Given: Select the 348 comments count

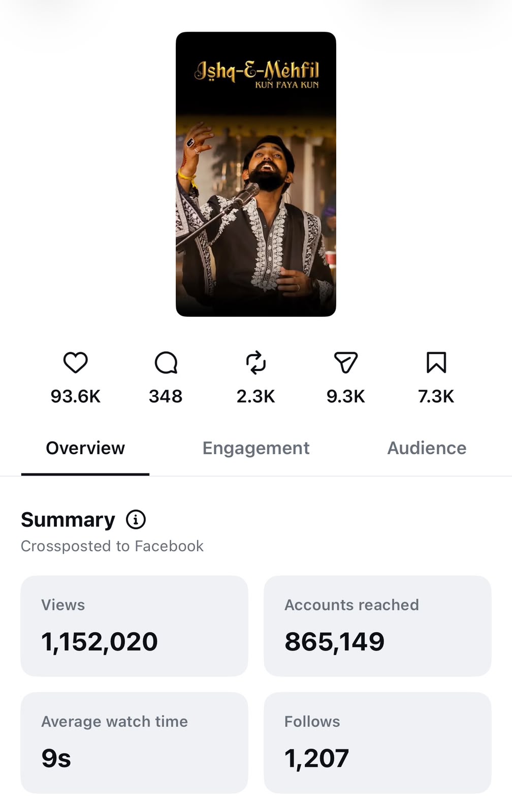Looking at the screenshot, I should [166, 396].
